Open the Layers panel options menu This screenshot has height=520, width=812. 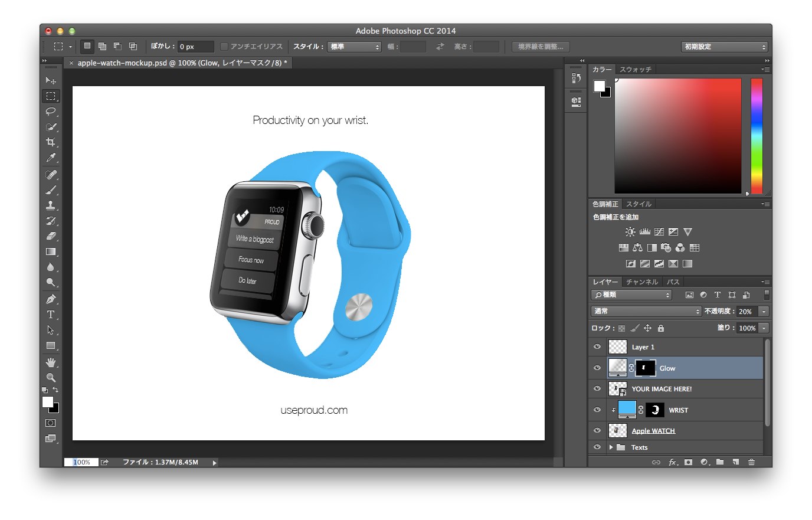(765, 282)
